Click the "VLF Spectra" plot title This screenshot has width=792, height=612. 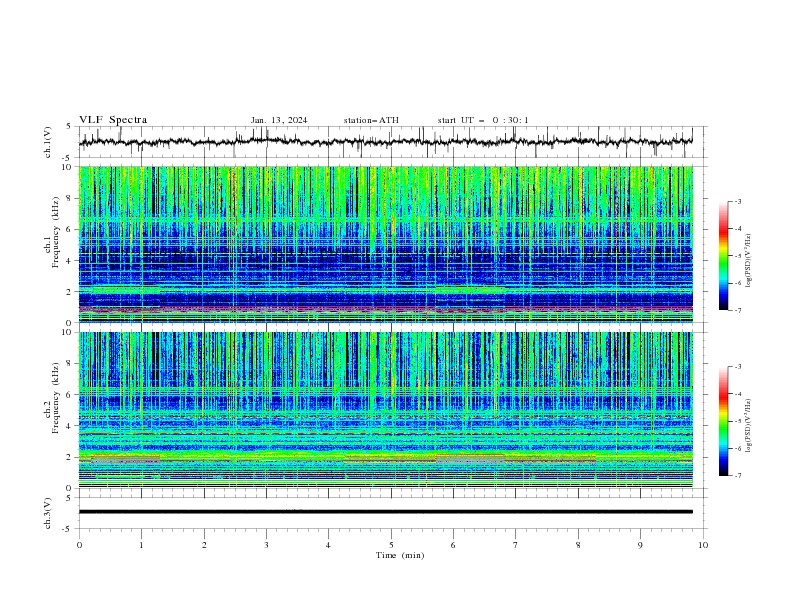pos(113,120)
